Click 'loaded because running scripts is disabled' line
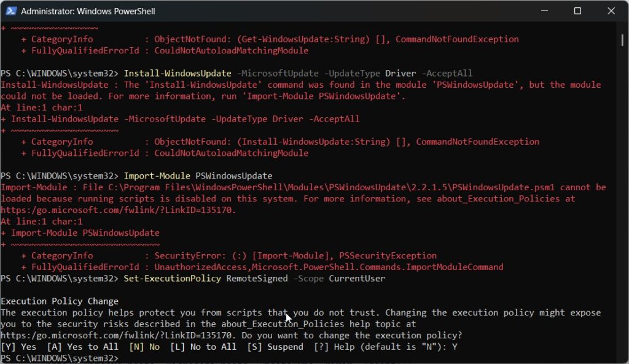The width and height of the screenshot is (629, 364). point(288,199)
